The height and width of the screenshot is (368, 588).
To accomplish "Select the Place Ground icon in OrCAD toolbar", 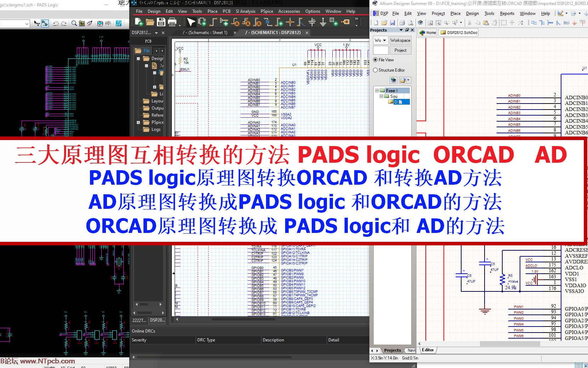I will tap(323, 22).
